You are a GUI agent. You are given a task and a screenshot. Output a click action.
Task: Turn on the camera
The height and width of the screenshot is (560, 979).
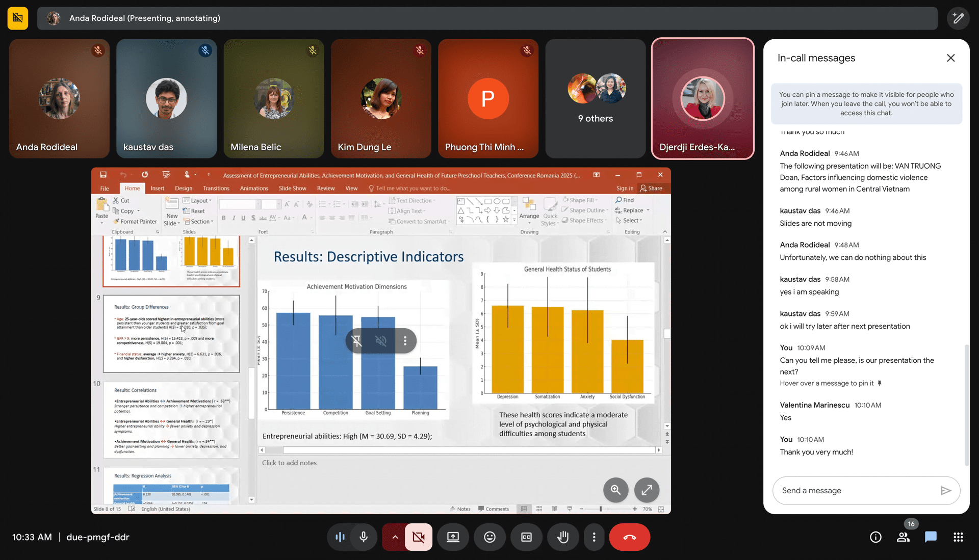pyautogui.click(x=419, y=537)
